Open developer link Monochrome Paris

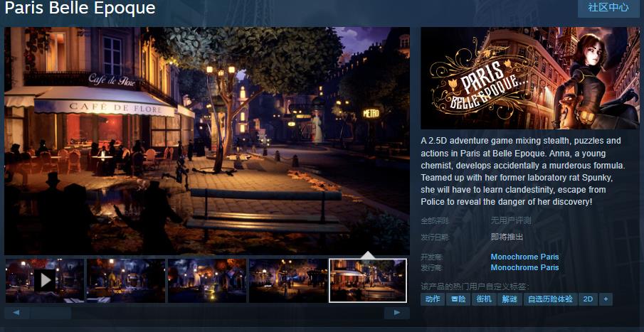[524, 257]
